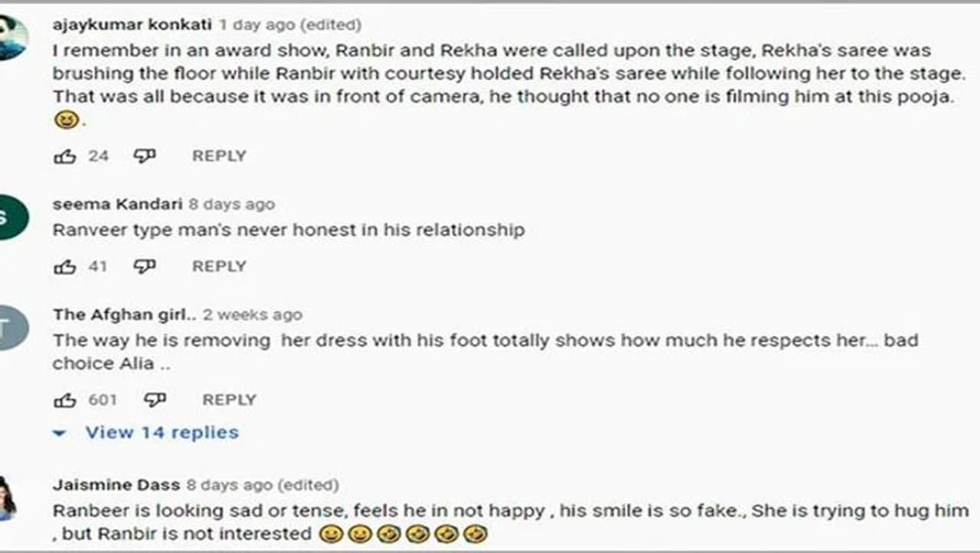Like seema Kandari's comment

64,267
